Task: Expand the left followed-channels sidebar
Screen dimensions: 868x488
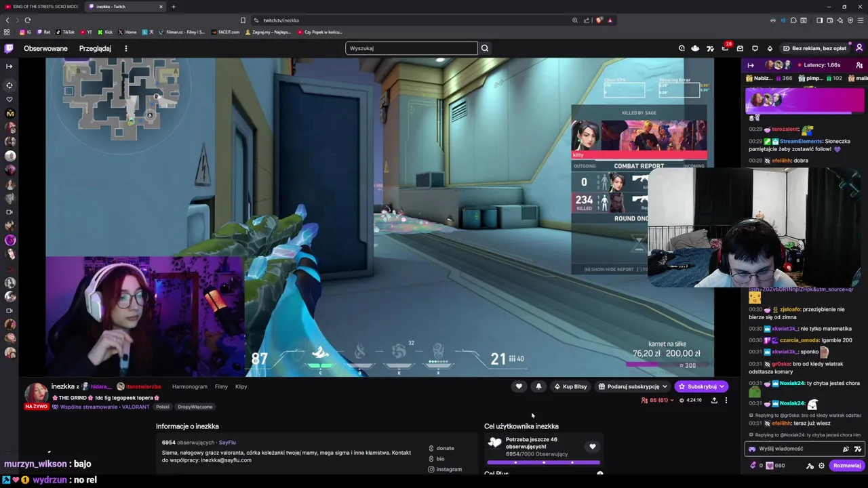Action: pyautogui.click(x=9, y=66)
